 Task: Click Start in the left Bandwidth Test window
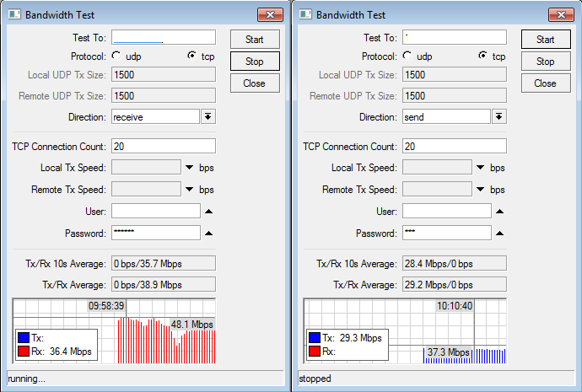[x=255, y=40]
